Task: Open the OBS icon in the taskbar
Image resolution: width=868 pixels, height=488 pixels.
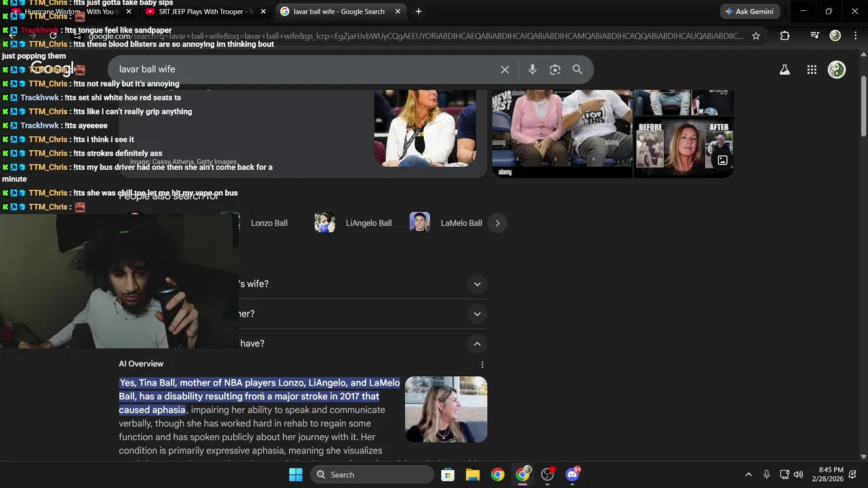Action: [x=548, y=474]
